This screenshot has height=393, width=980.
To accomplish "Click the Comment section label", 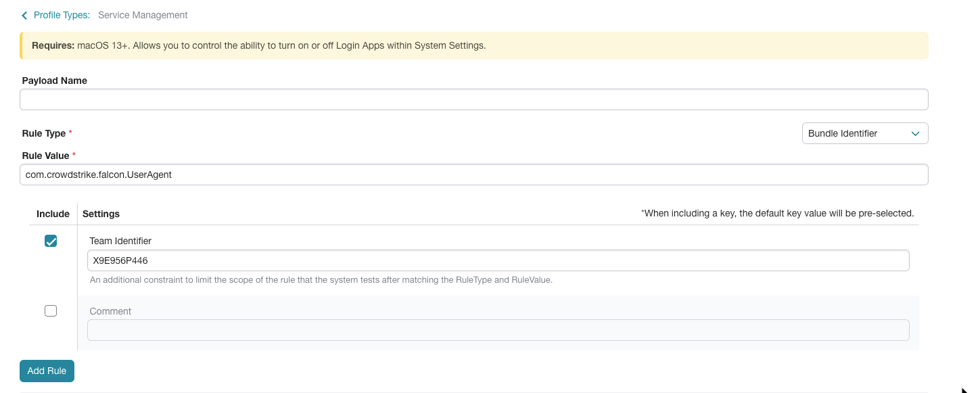I will [110, 310].
